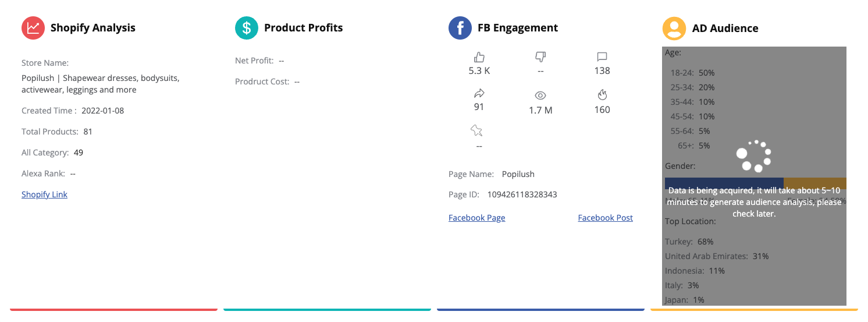Screen dimensions: 868x322
Task: Click the flame popularity icon
Action: [x=602, y=94]
